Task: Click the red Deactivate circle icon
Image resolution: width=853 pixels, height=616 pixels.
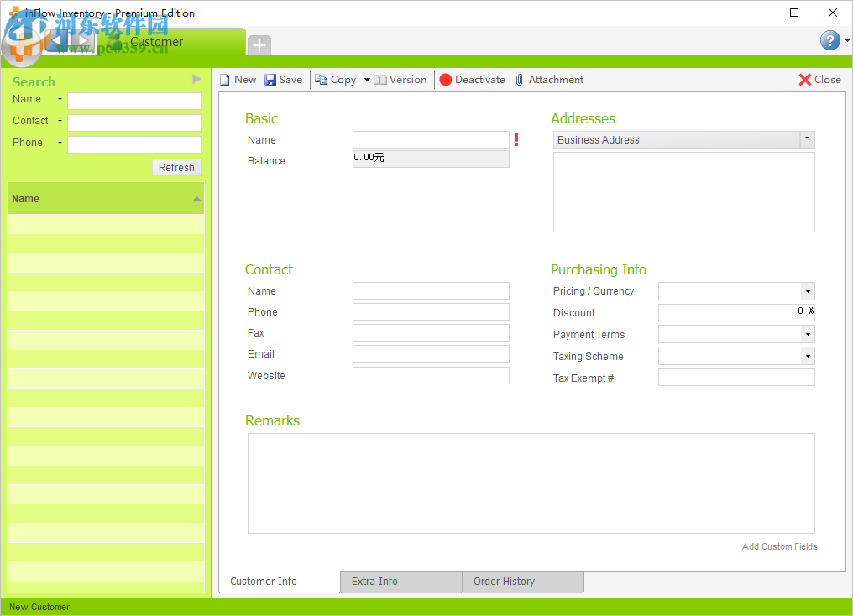Action: 446,80
